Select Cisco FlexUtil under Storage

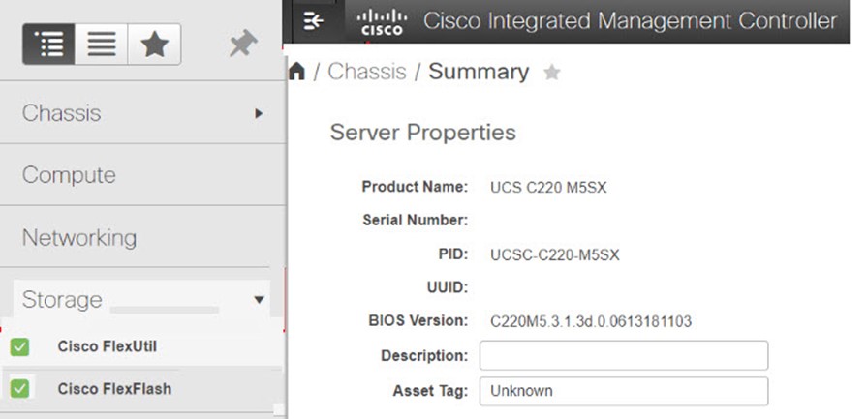coord(107,346)
